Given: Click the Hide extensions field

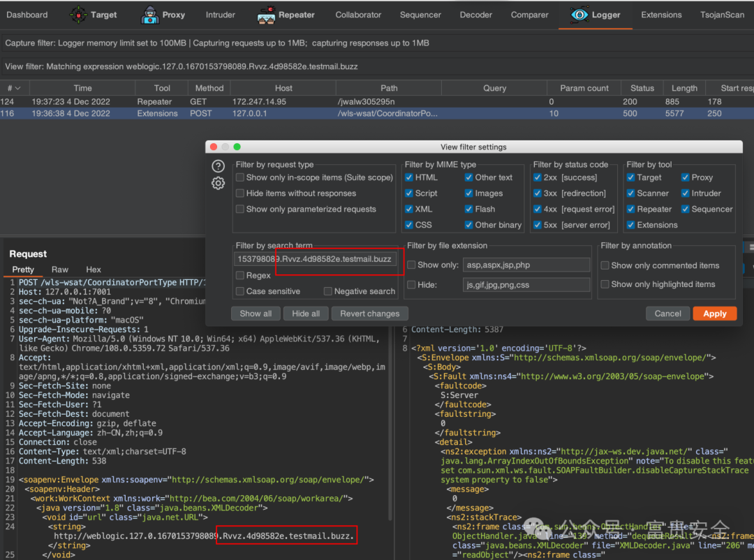Looking at the screenshot, I should coord(526,285).
